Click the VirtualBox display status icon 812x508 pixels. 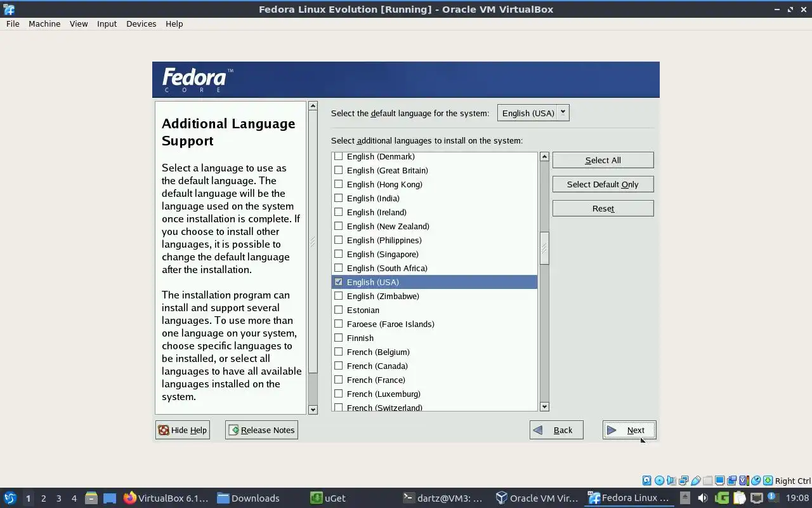pos(719,481)
